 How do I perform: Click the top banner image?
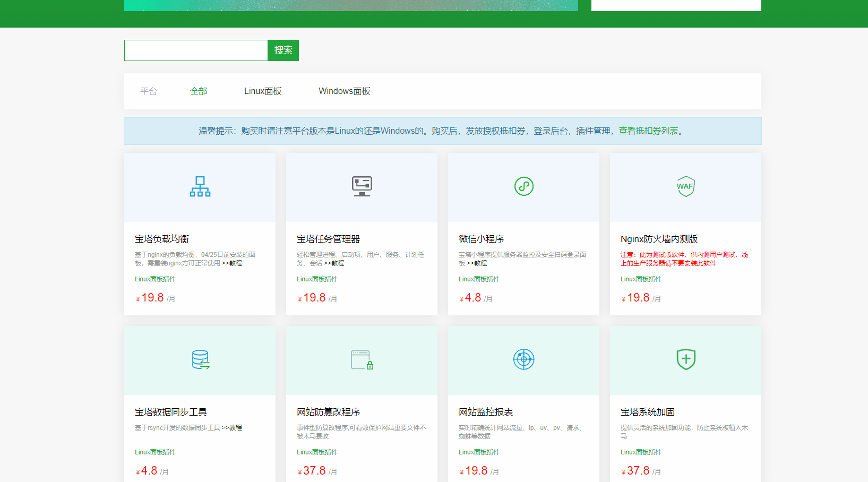[351, 5]
